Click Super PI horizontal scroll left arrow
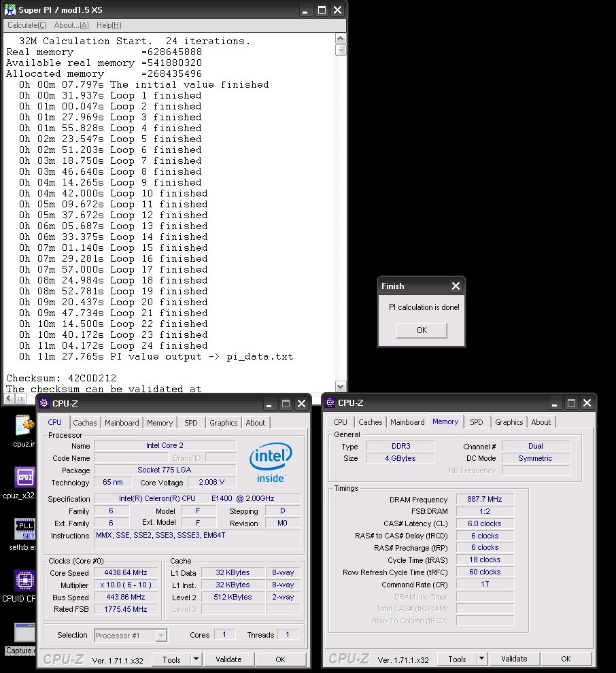This screenshot has height=673, width=616. point(9,399)
